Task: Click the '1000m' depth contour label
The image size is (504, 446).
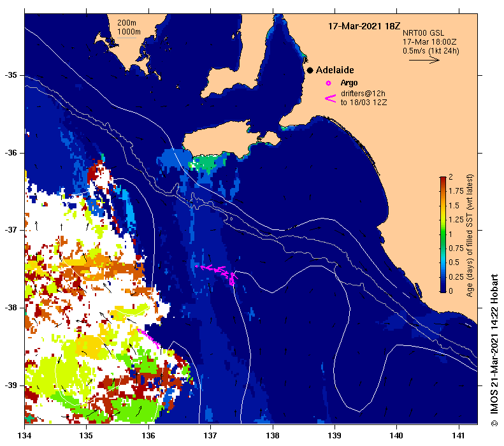Action: (x=129, y=32)
